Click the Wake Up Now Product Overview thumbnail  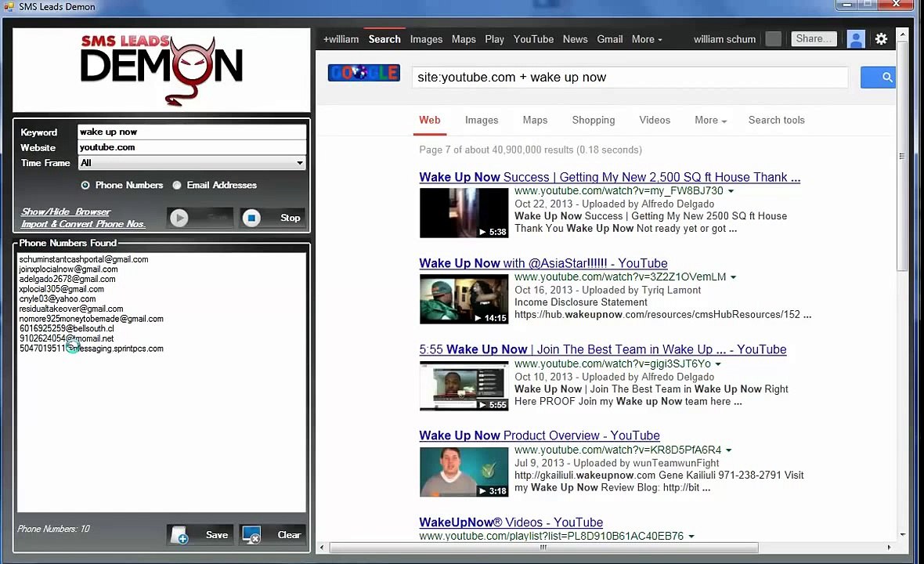[x=464, y=472]
